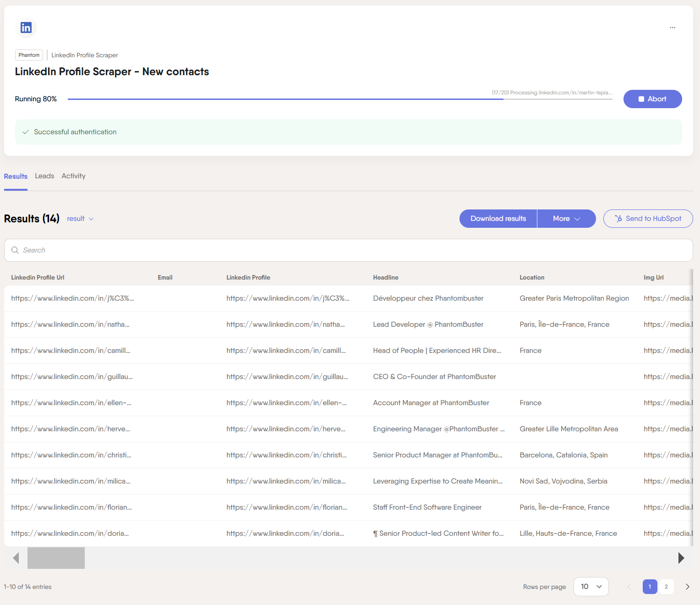
Task: Open the three-dot options menu
Action: click(673, 27)
